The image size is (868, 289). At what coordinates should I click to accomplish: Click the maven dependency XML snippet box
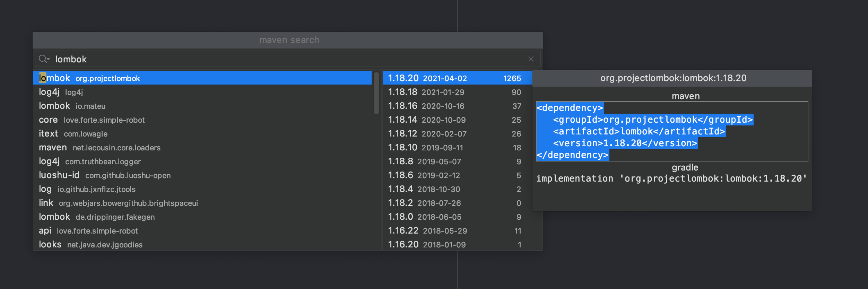[672, 131]
